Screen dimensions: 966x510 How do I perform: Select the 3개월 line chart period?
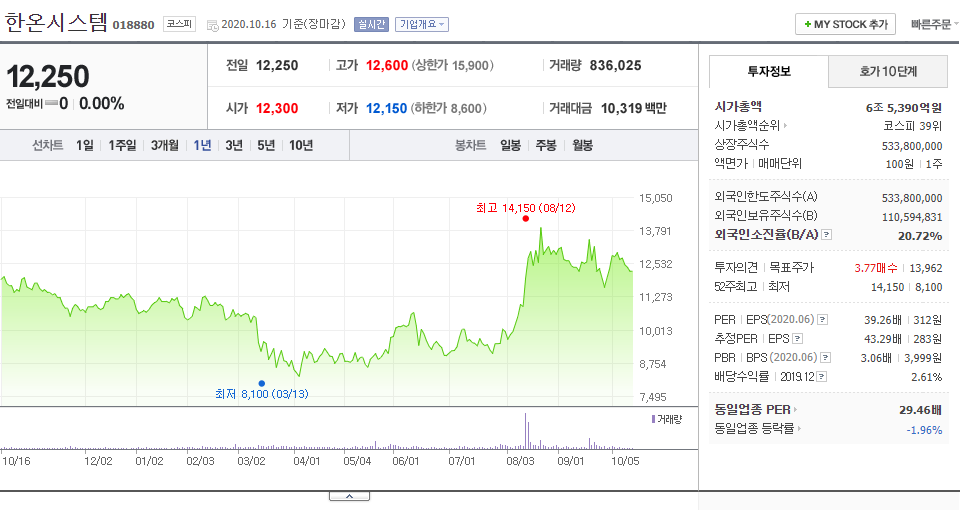click(x=164, y=145)
